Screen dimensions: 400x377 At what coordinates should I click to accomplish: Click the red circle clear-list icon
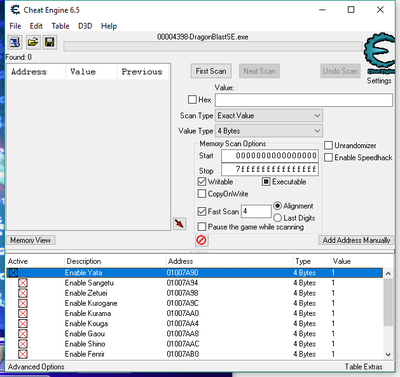pos(201,240)
